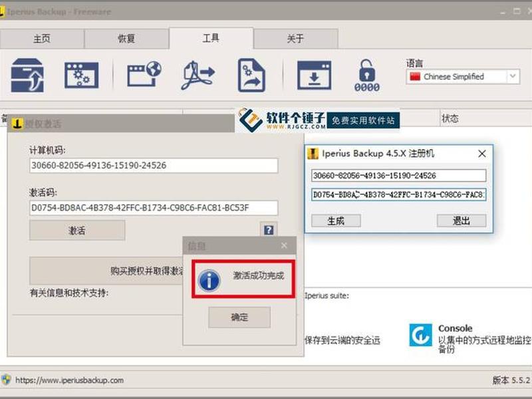
Task: Click the 计算机码 field in activation dialog
Action: click(154, 166)
